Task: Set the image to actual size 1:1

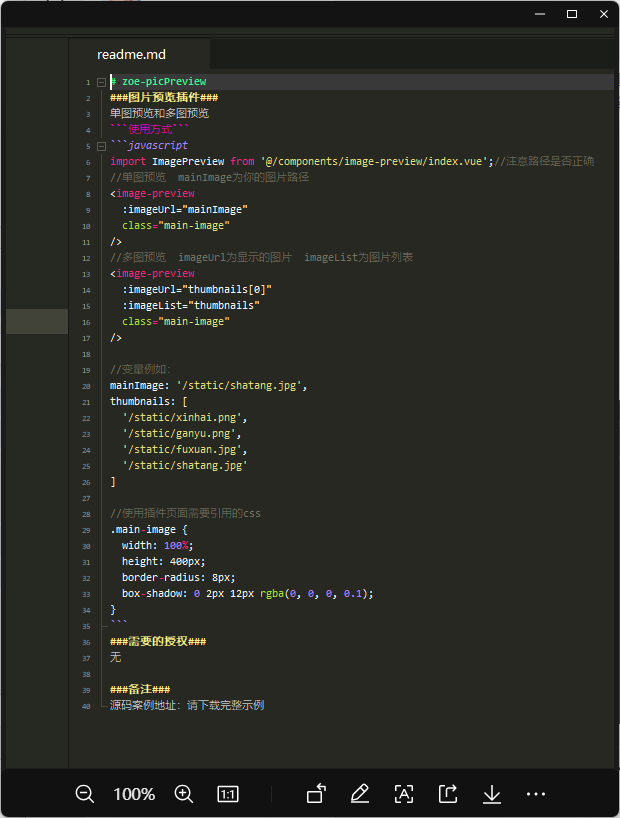Action: pos(228,794)
